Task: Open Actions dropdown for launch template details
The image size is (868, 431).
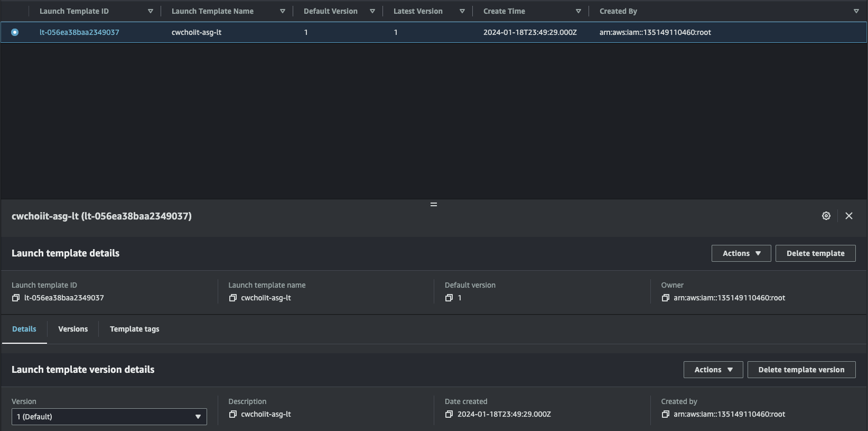Action: tap(741, 253)
